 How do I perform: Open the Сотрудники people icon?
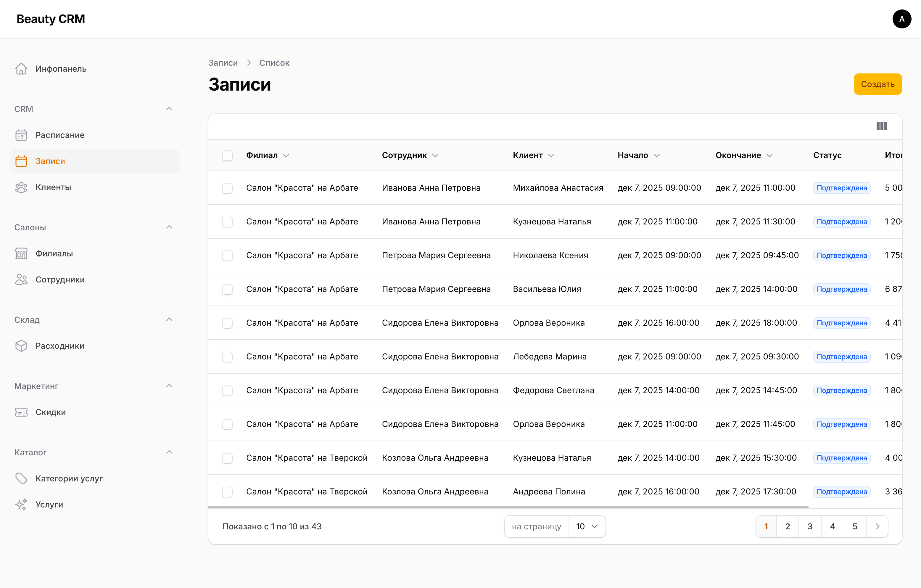click(21, 279)
